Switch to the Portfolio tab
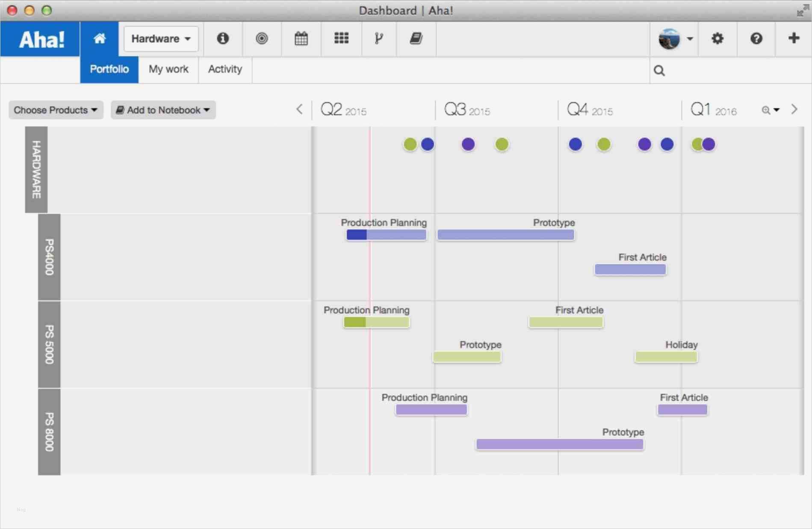 109,69
